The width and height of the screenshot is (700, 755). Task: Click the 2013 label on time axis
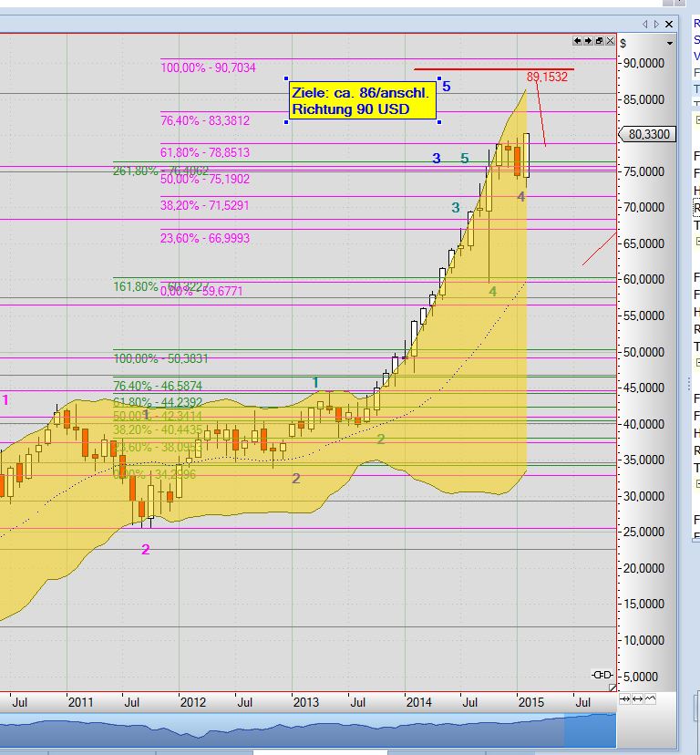pyautogui.click(x=305, y=702)
